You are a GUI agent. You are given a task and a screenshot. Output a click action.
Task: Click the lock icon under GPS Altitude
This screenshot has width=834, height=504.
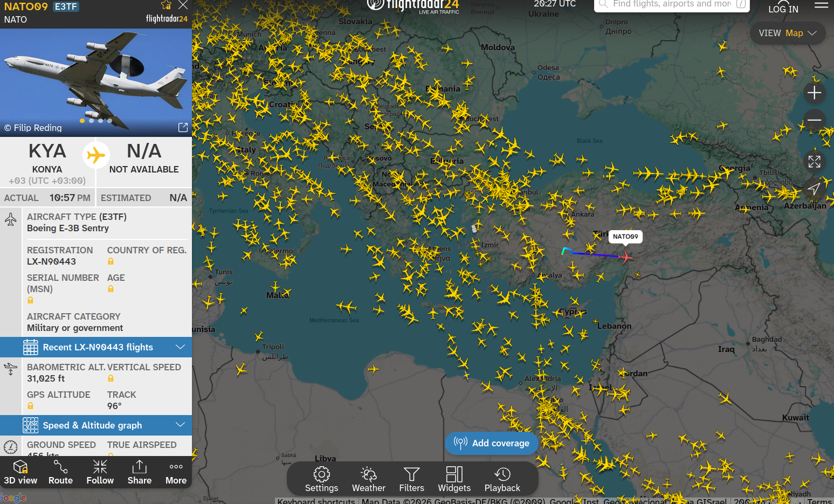[x=30, y=406]
